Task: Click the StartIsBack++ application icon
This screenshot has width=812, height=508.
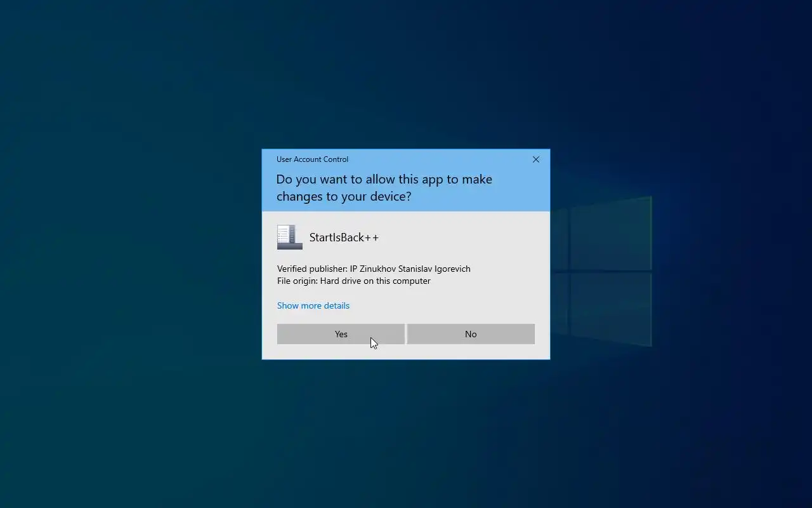Action: pyautogui.click(x=290, y=237)
